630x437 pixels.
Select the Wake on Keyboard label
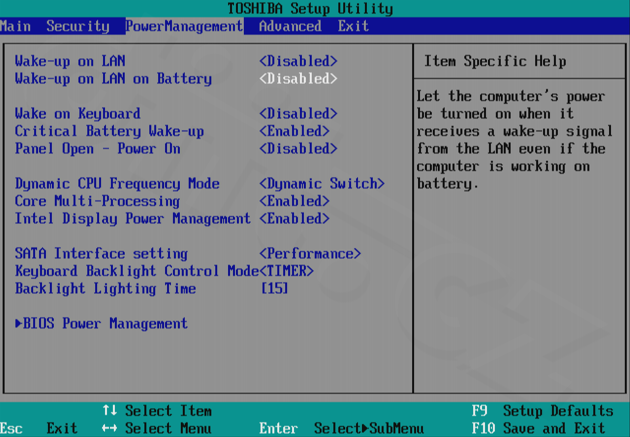[78, 114]
